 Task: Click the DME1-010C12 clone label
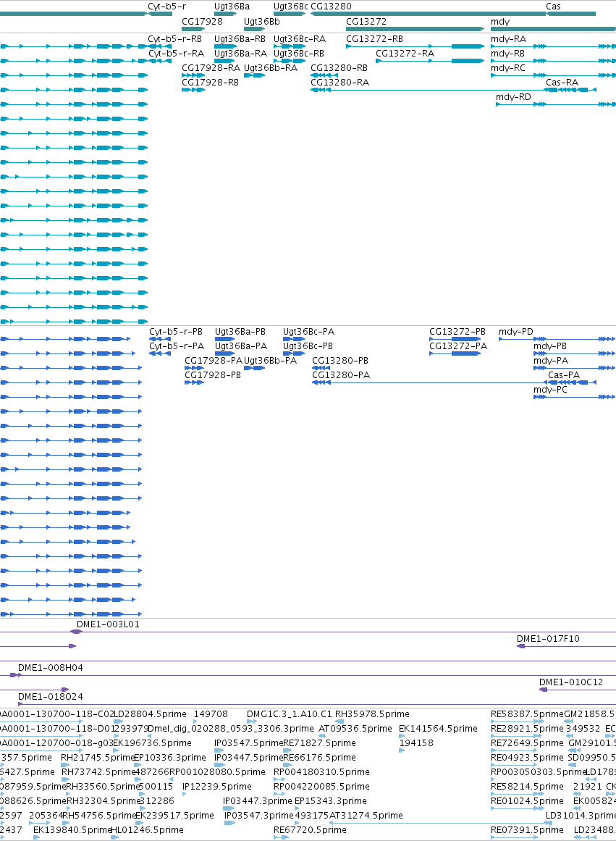click(x=571, y=683)
